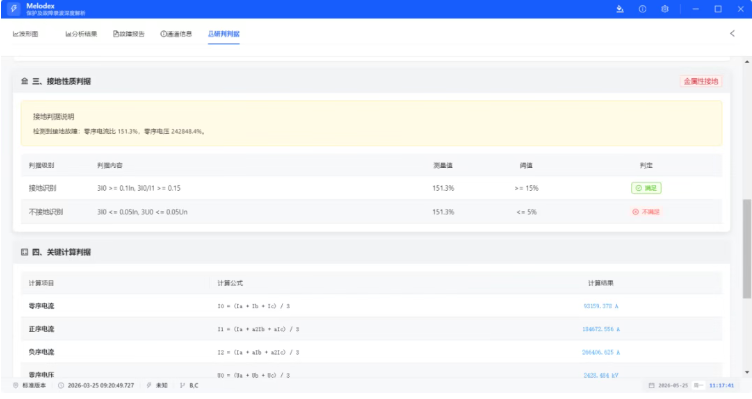The height and width of the screenshot is (399, 752).
Task: Select the 接地识别 row label
Action: [42, 188]
